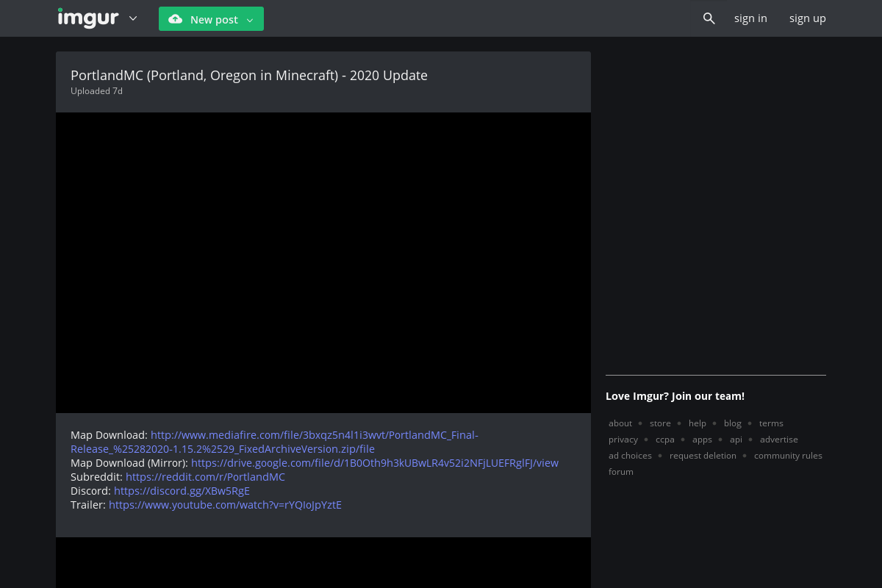Open the MediaFire map download link
Screen dimensions: 882x588
[274, 442]
